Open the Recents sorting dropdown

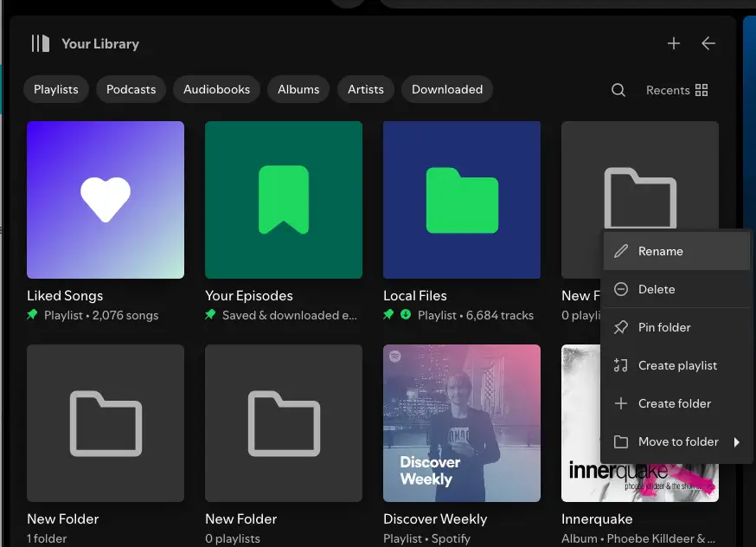[668, 90]
